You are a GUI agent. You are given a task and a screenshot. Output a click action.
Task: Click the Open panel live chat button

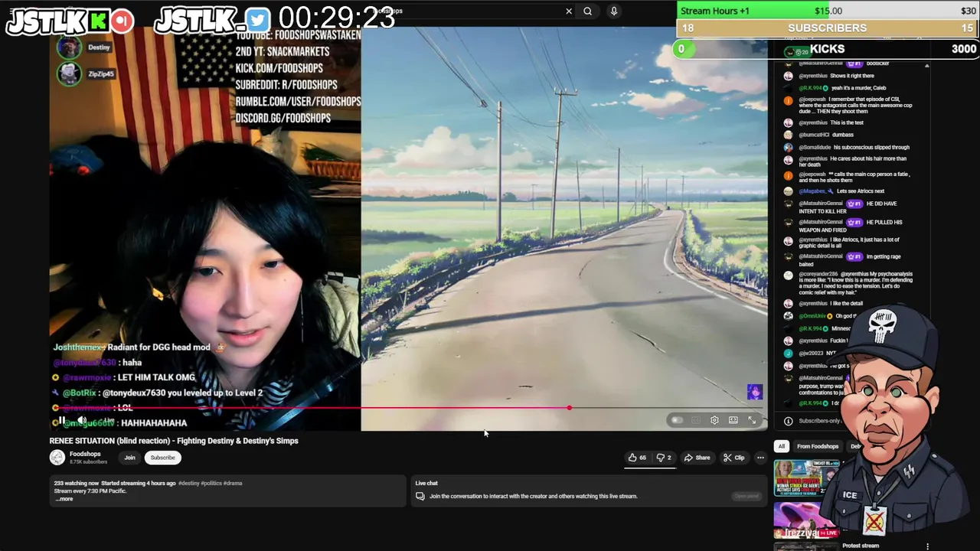point(746,496)
